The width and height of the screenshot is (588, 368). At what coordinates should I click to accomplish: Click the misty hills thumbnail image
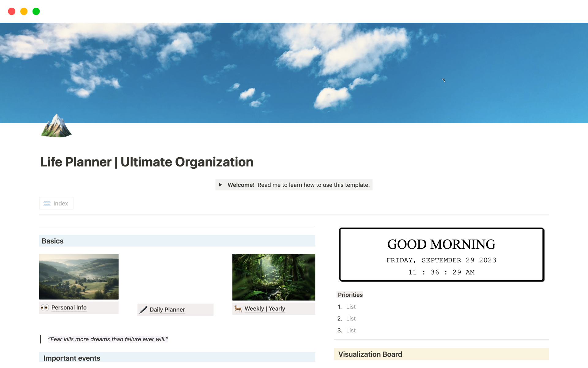tap(79, 277)
